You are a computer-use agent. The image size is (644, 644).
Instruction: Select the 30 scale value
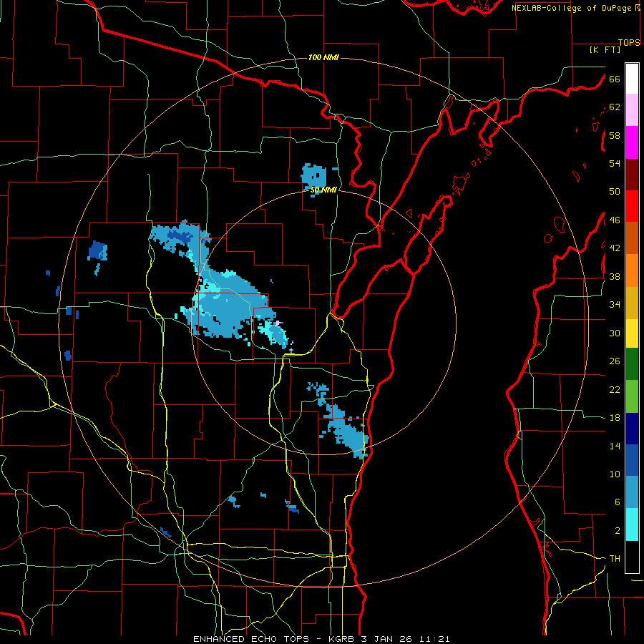pyautogui.click(x=615, y=333)
